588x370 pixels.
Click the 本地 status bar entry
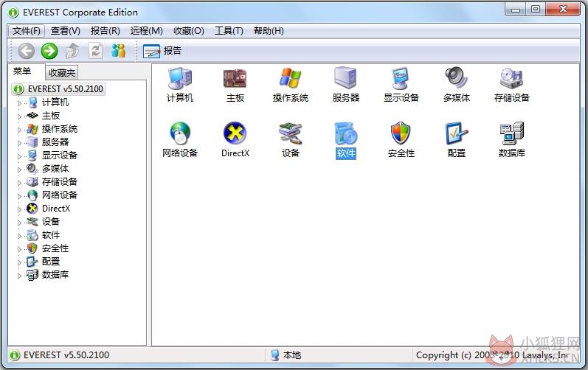point(286,355)
